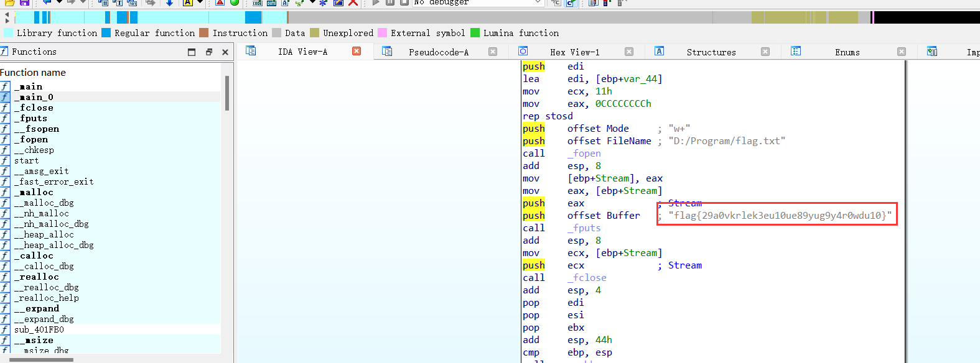Image resolution: width=980 pixels, height=363 pixels.
Task: Click the yellow text search 'A' icon
Action: (x=187, y=2)
